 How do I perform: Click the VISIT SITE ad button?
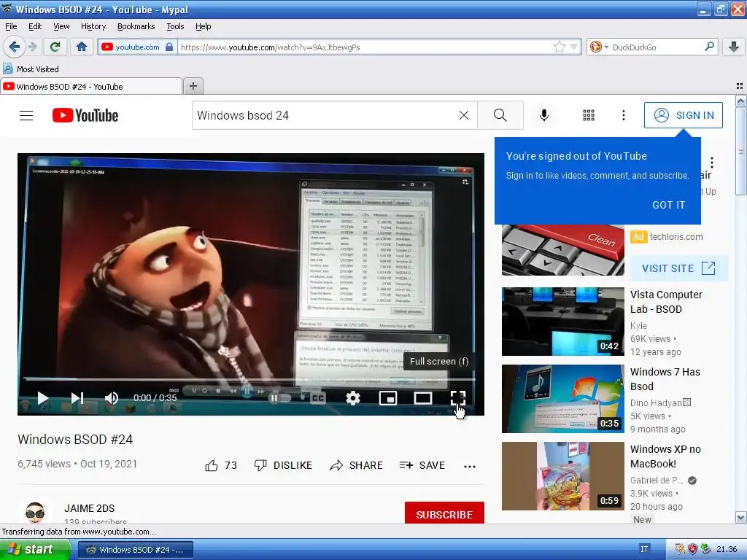tap(679, 268)
